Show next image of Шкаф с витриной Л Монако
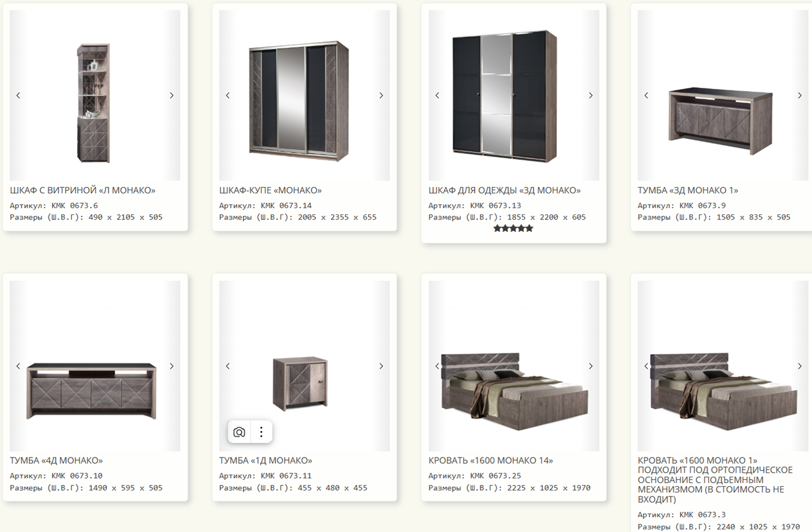812x532 pixels. [172, 95]
